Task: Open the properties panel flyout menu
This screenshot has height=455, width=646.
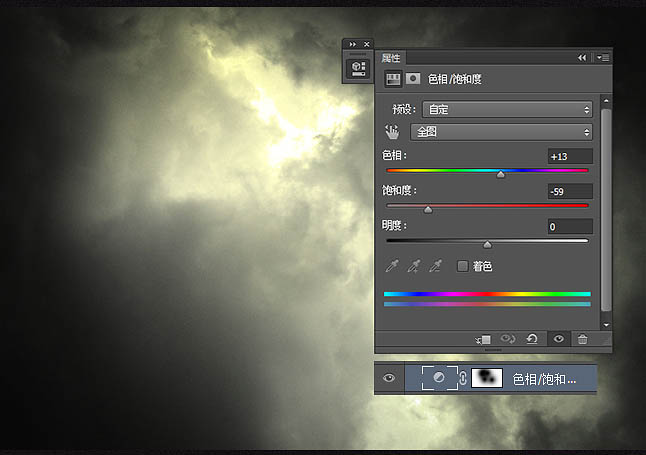Action: tap(603, 58)
